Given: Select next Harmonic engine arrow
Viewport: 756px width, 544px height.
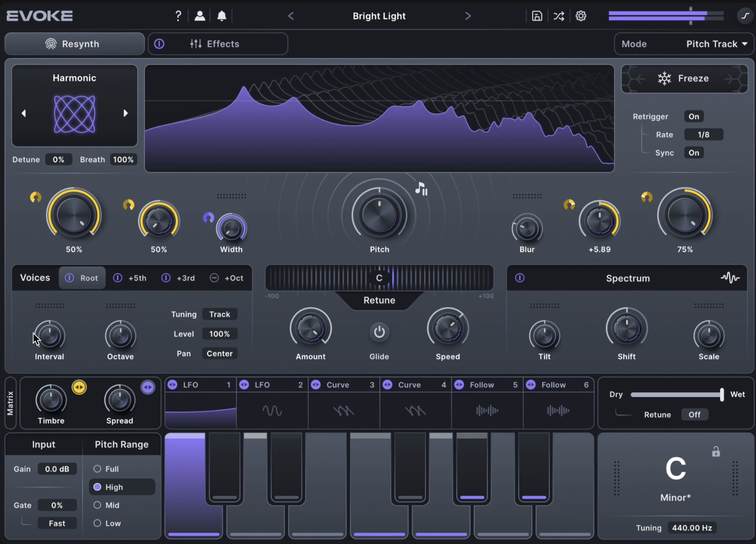Looking at the screenshot, I should tap(126, 113).
